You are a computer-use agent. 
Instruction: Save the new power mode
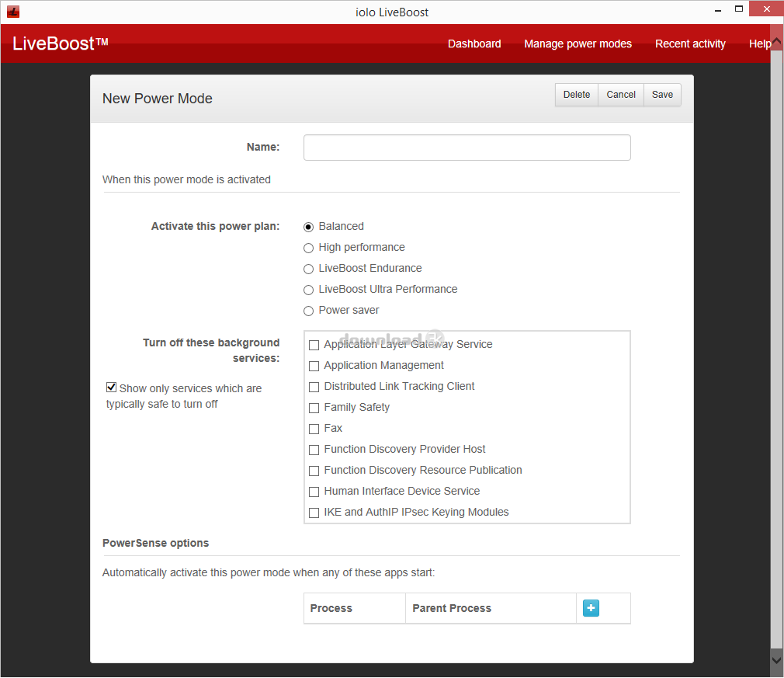(x=662, y=95)
